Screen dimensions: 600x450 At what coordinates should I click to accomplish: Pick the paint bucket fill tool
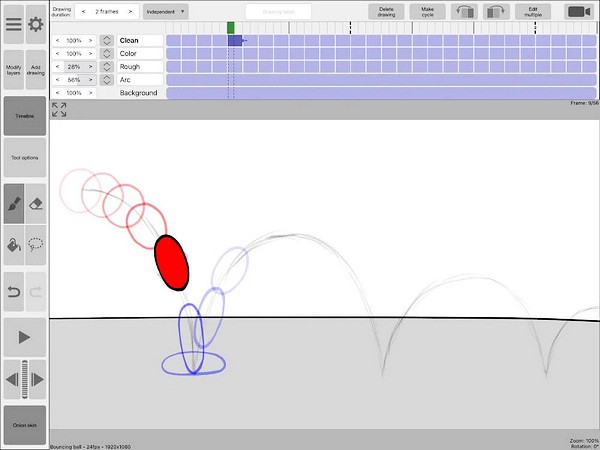pos(13,244)
